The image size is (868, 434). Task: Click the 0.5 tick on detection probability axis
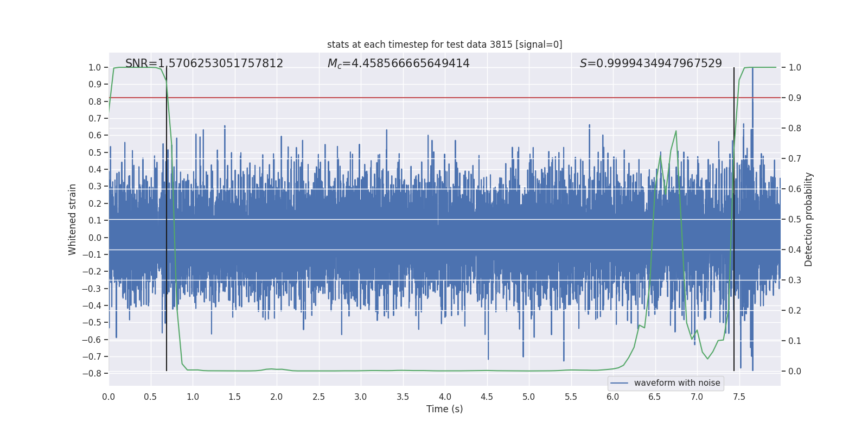tap(795, 220)
